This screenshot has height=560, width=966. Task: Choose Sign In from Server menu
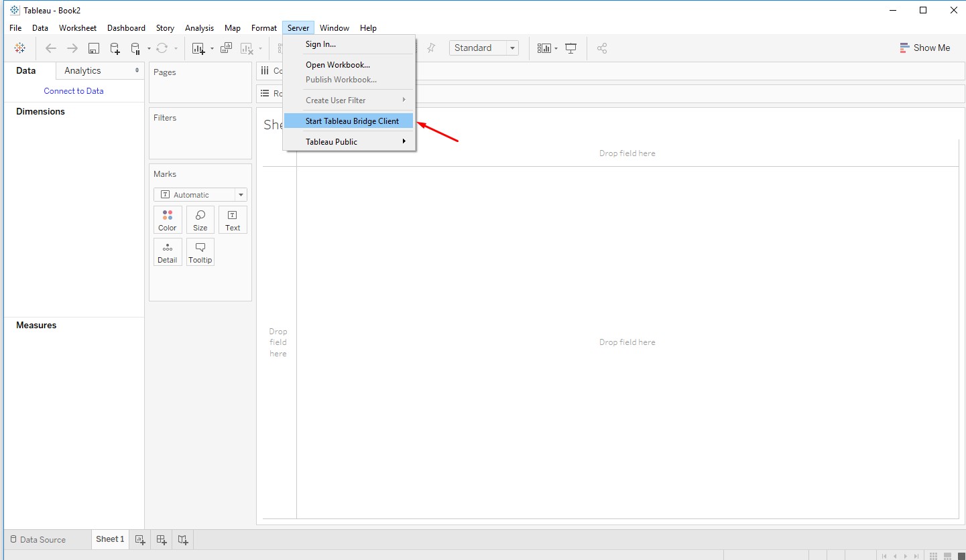tap(320, 44)
